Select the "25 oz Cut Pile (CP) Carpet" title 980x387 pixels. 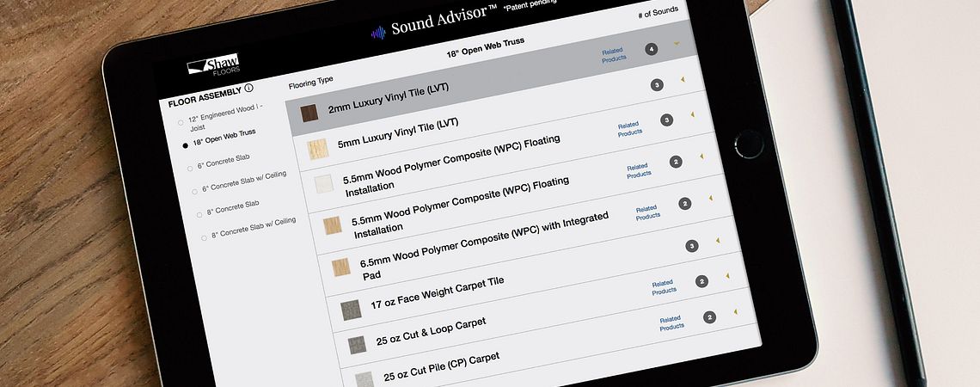click(x=442, y=367)
